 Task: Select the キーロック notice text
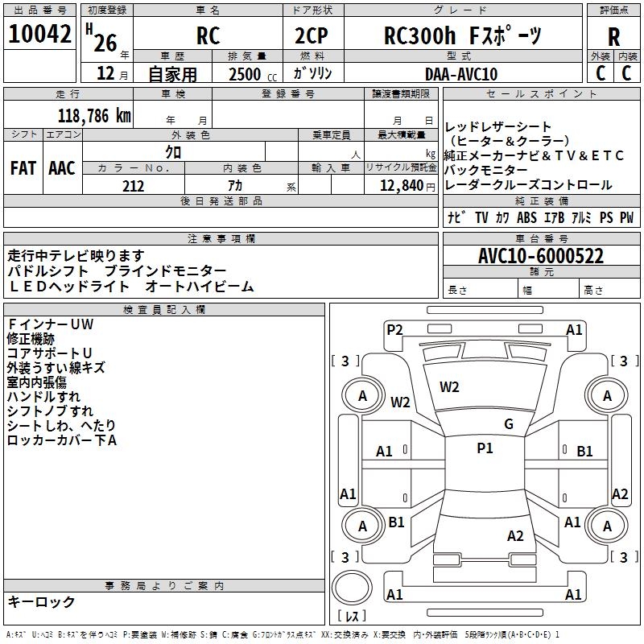point(41,601)
